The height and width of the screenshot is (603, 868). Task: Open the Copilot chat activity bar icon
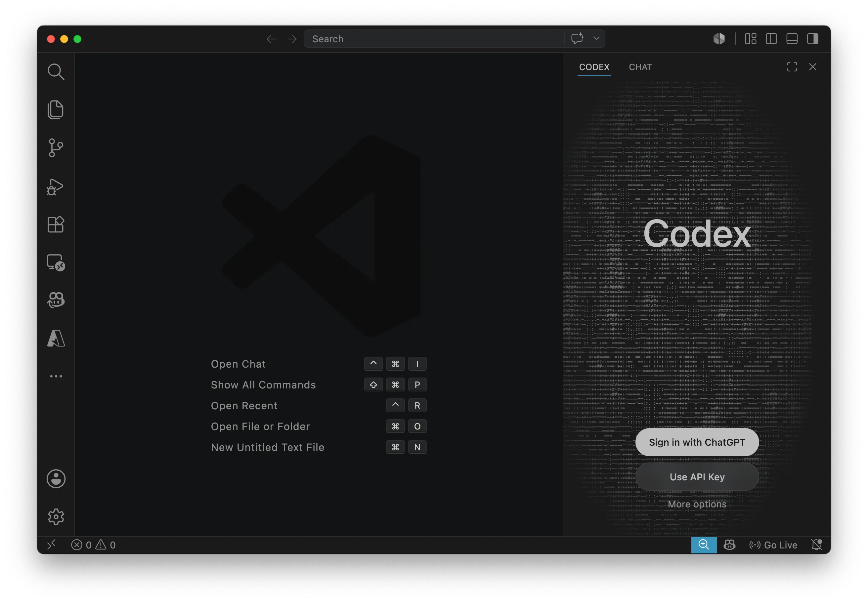(56, 301)
